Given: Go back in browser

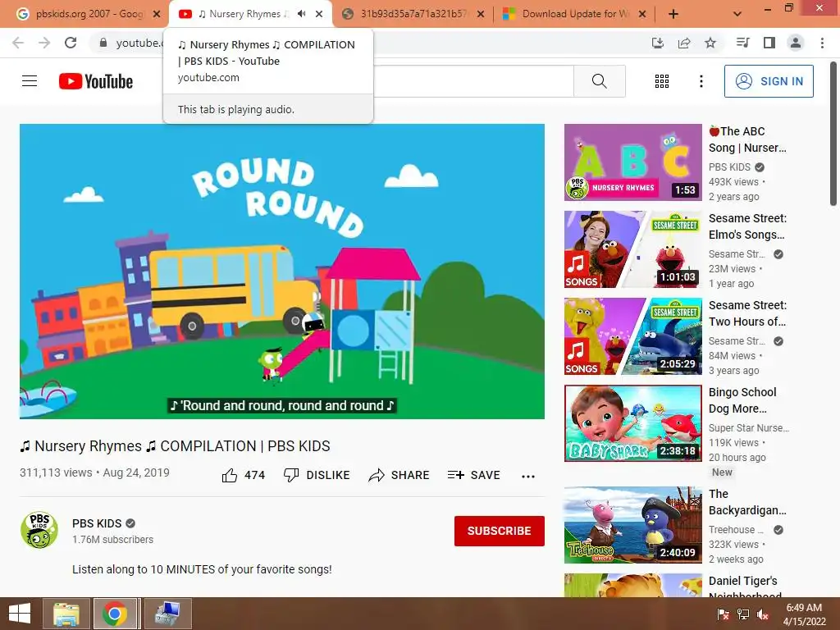Looking at the screenshot, I should tap(18, 43).
